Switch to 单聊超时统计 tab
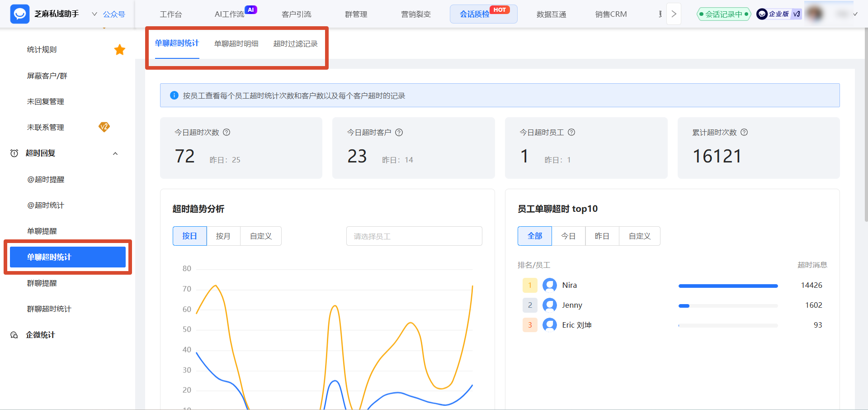Viewport: 868px width, 410px height. 177,43
